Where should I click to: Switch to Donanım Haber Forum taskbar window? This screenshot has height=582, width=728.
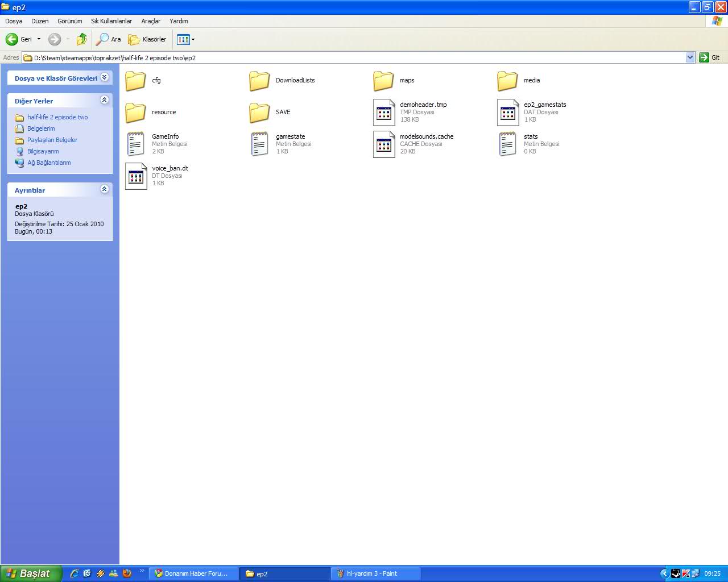click(x=193, y=573)
